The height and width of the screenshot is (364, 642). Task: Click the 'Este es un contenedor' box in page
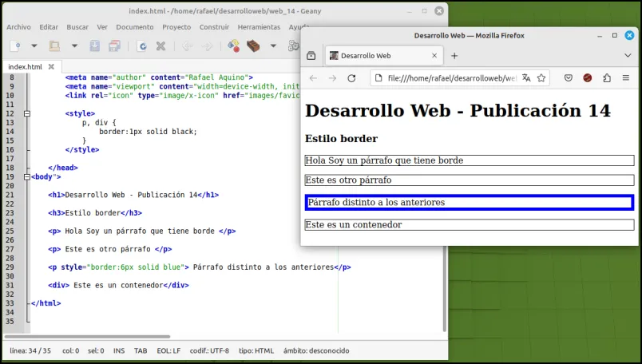[470, 225]
